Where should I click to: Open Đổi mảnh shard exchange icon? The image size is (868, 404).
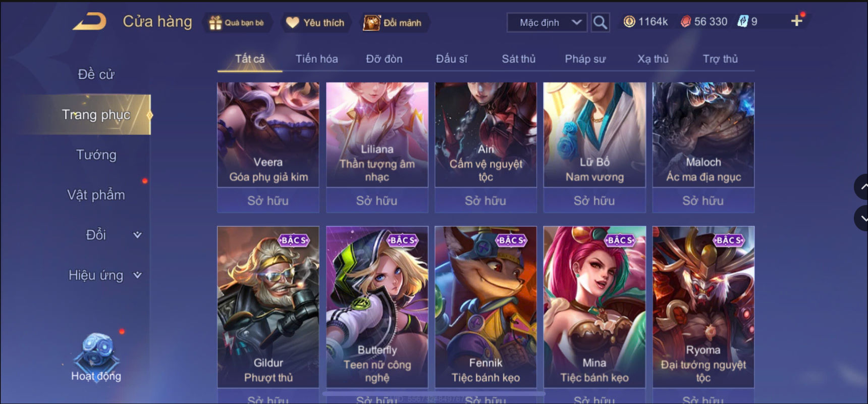point(372,23)
